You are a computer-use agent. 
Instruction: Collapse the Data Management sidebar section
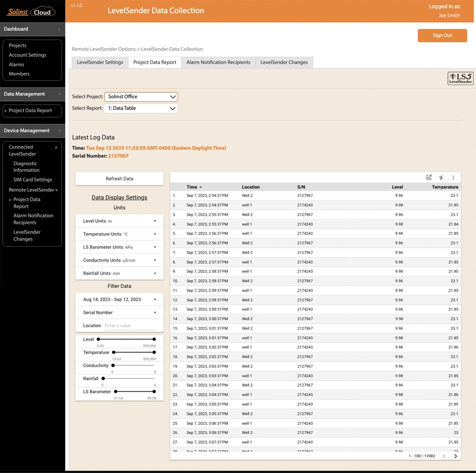32,94
